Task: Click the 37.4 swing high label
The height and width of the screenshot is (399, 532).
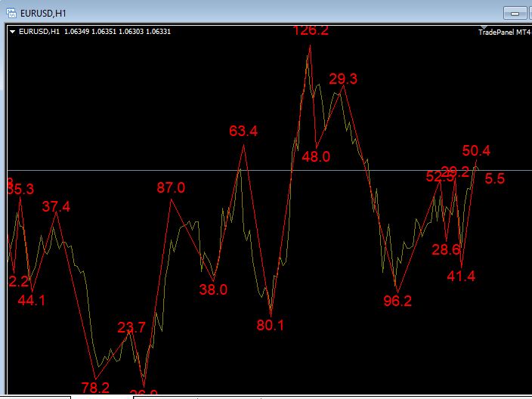Action: click(56, 206)
